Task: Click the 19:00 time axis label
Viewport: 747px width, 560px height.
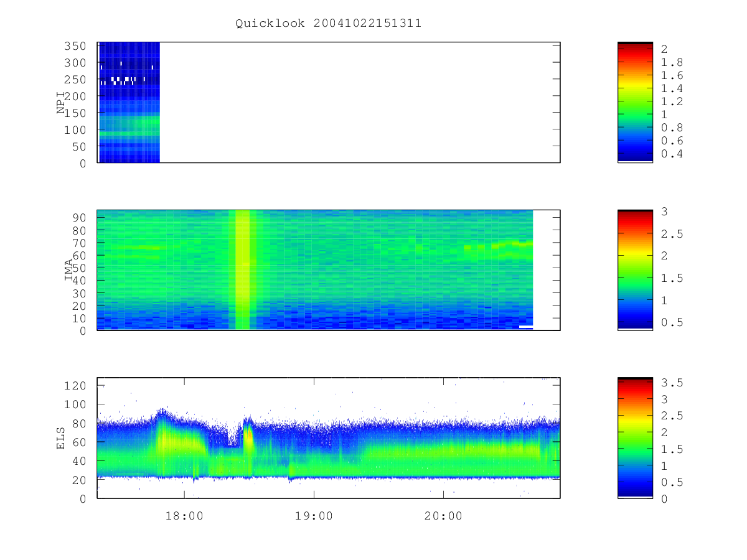Action: [313, 516]
